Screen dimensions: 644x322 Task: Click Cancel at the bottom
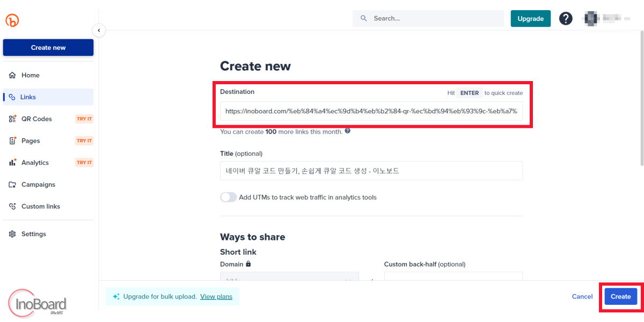(582, 296)
